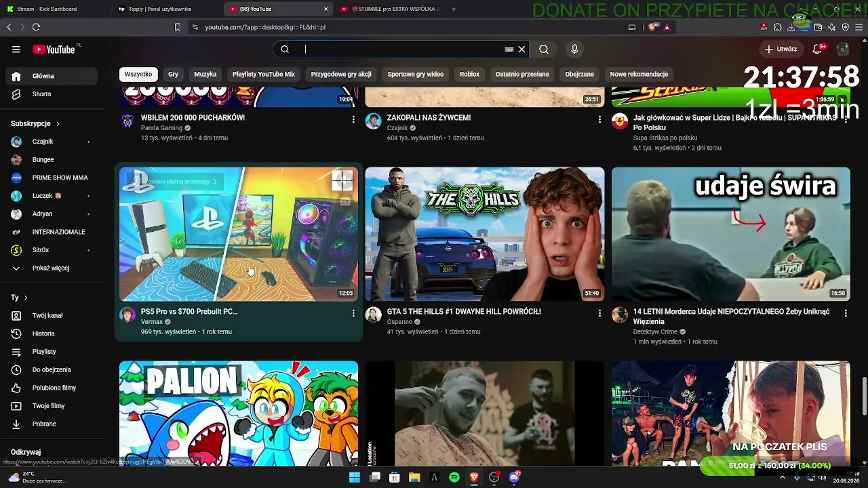Expand subscriptions with Pokaż więcej

(52, 268)
